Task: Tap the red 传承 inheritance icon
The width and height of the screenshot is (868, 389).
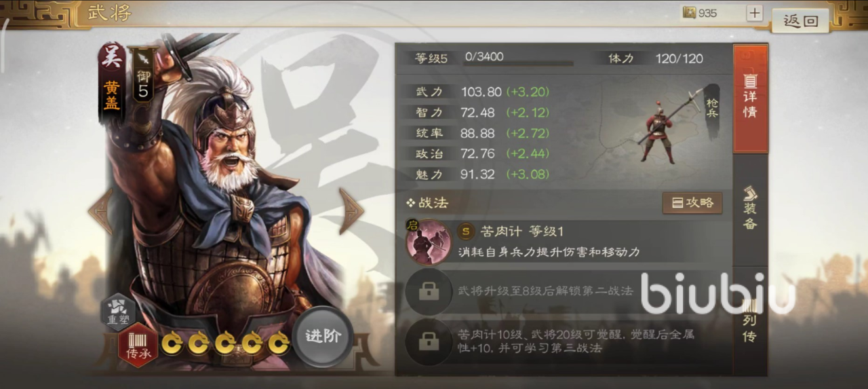Action: tap(138, 346)
